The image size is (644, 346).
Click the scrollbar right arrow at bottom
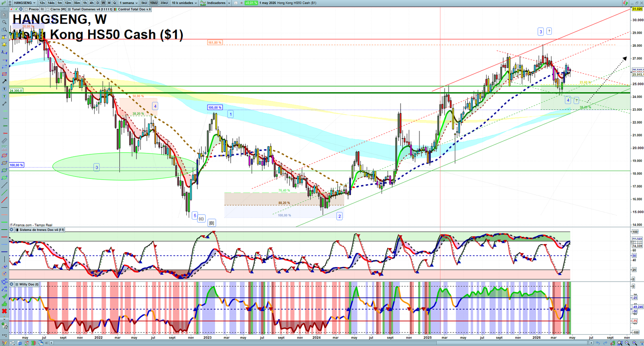(591, 343)
